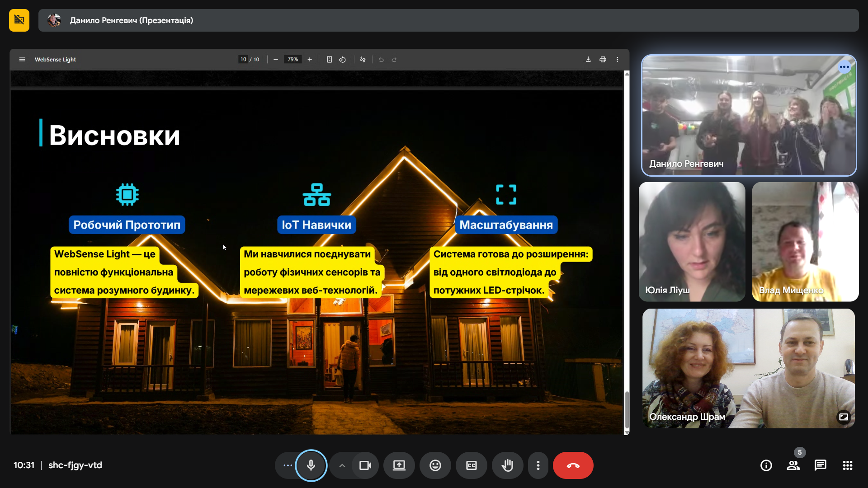Image resolution: width=868 pixels, height=488 pixels.
Task: Expand the audio and video settings chevron
Action: tap(342, 465)
